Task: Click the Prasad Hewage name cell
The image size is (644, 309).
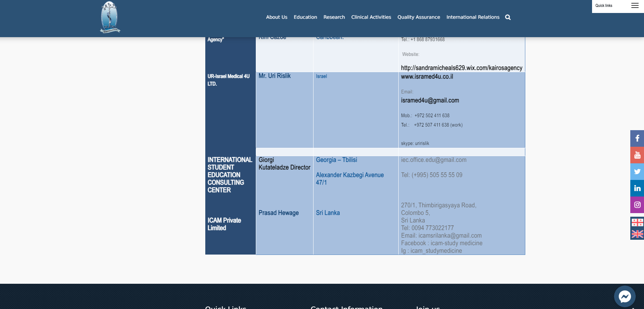Action: (x=279, y=213)
